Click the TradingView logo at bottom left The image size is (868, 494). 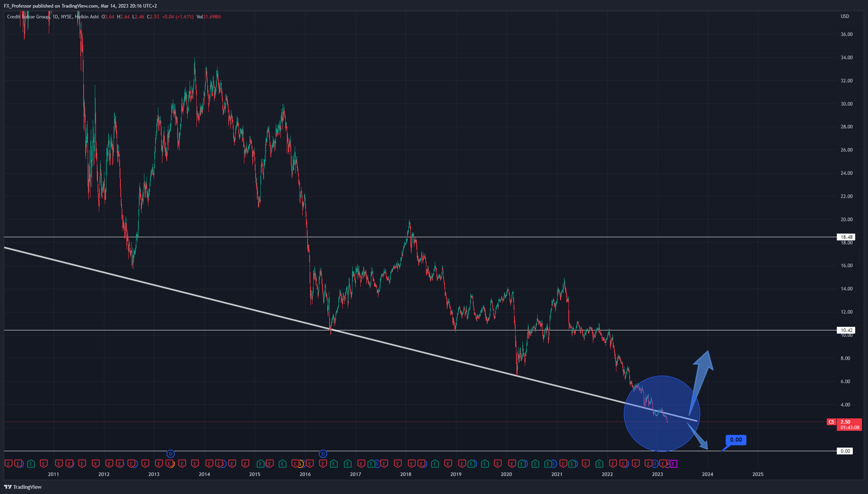[23, 487]
